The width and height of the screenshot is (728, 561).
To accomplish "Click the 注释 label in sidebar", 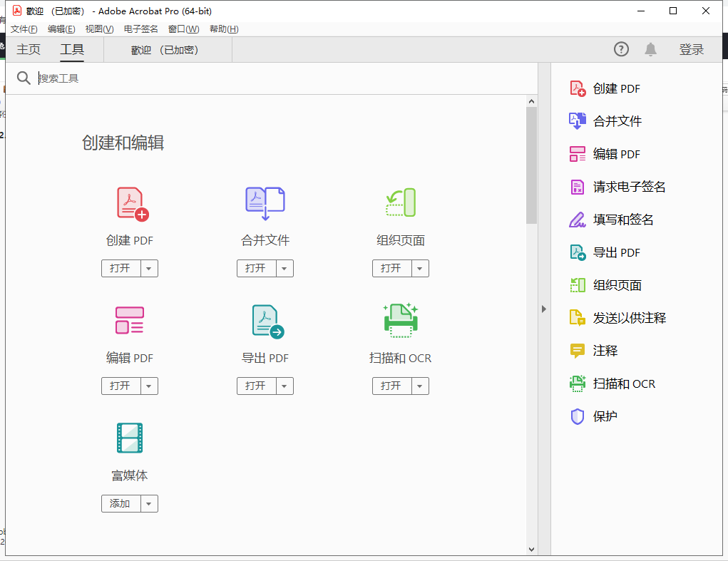I will 605,351.
